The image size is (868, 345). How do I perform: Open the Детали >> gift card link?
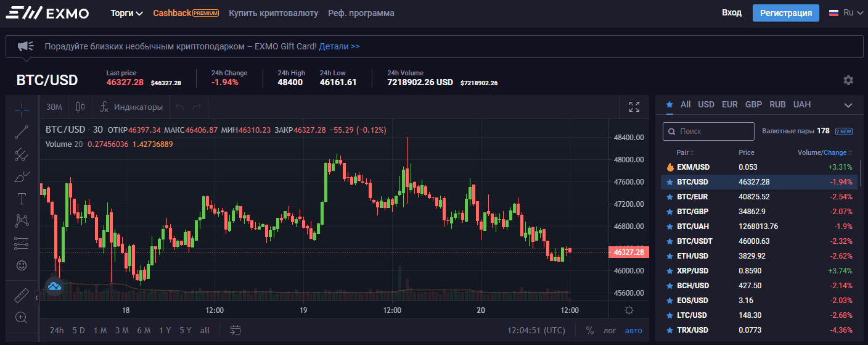click(340, 46)
